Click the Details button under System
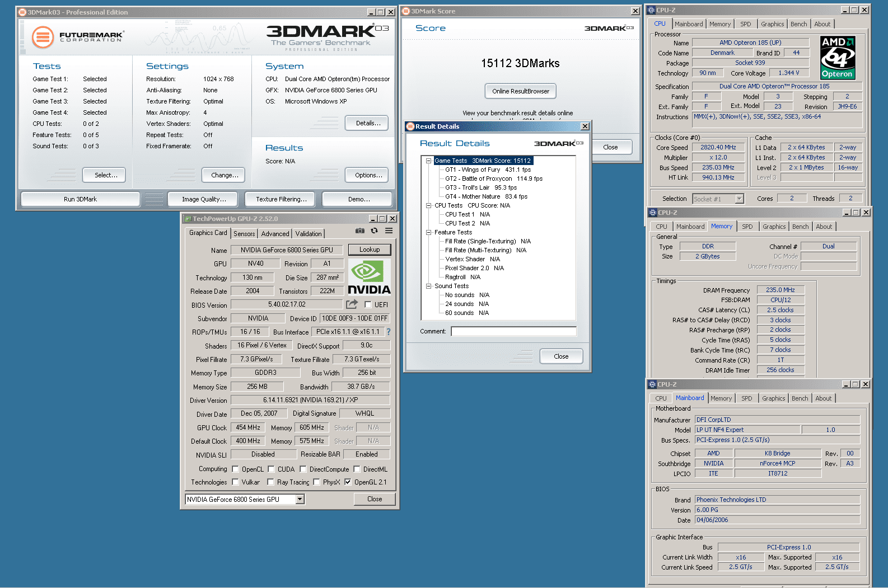 coord(367,123)
